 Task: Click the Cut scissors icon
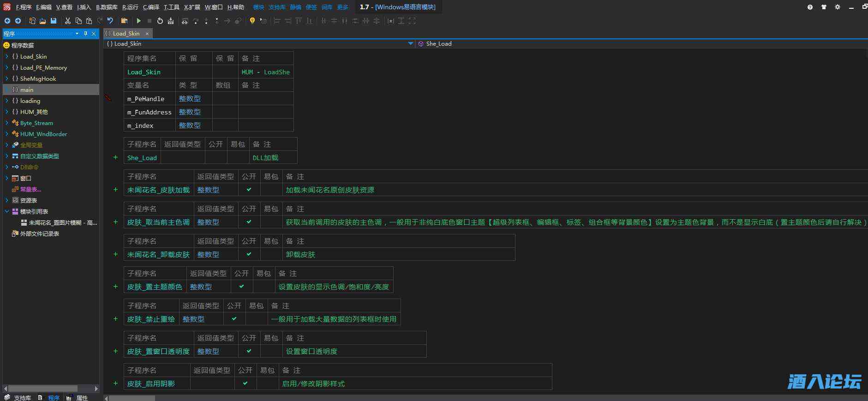coord(68,21)
